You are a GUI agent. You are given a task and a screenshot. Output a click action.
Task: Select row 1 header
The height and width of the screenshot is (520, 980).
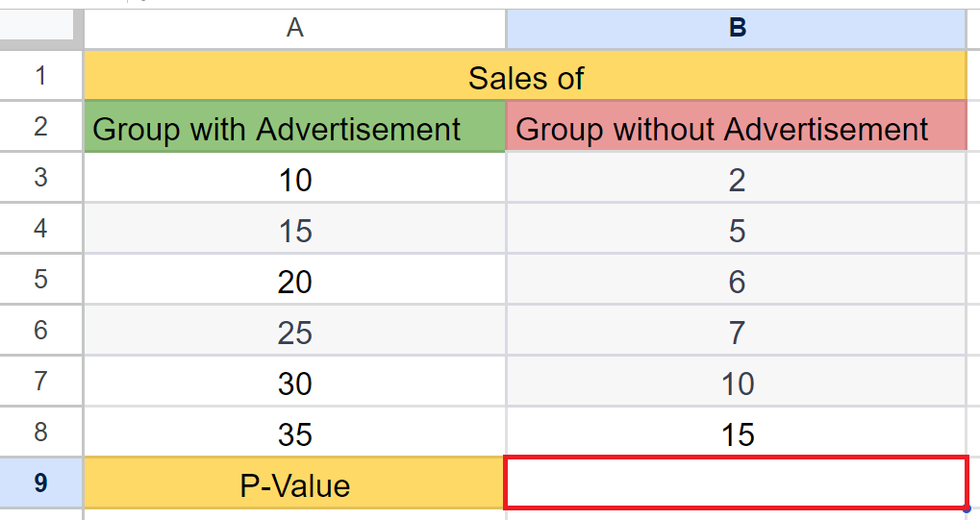[x=41, y=76]
